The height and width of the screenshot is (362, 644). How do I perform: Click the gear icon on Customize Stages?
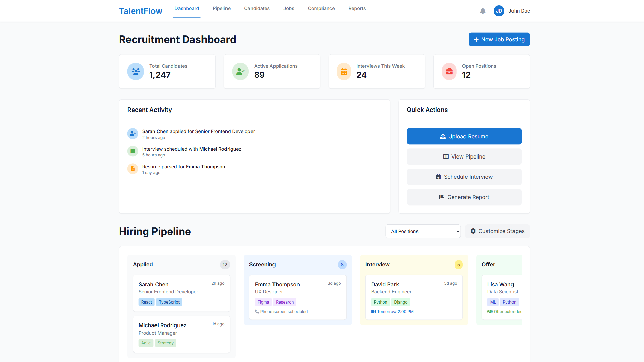click(473, 231)
